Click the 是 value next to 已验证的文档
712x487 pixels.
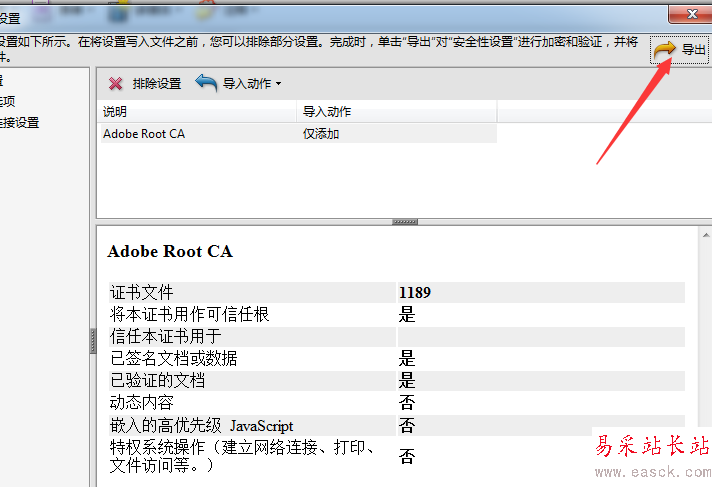(407, 381)
